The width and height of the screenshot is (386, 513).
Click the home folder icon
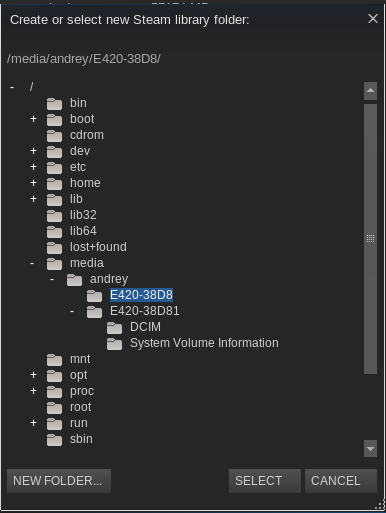(x=54, y=184)
